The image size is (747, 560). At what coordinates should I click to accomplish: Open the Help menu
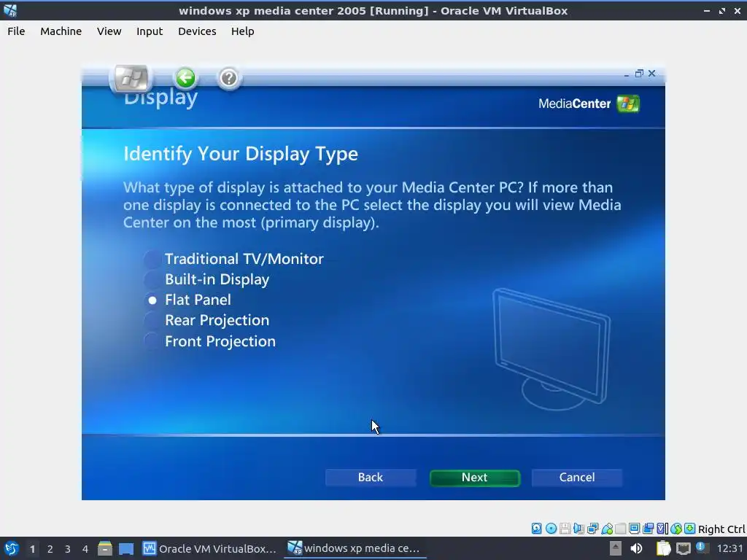[x=242, y=31]
